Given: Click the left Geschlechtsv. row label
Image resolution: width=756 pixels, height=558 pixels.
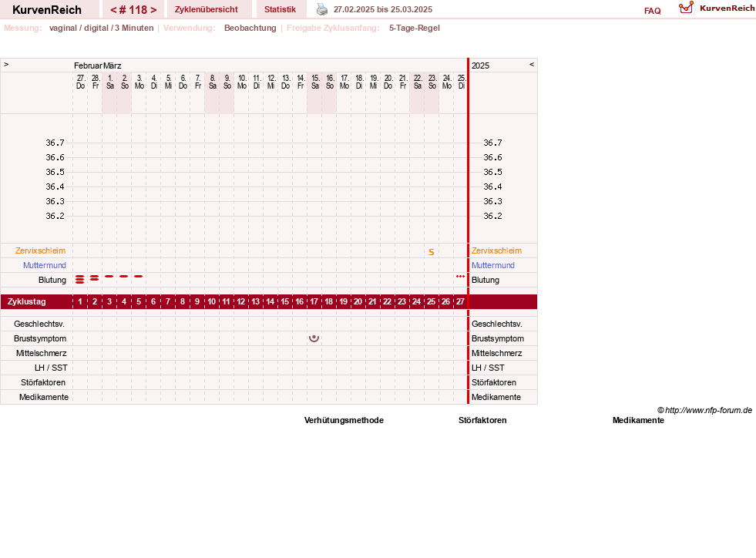Looking at the screenshot, I should tap(39, 324).
